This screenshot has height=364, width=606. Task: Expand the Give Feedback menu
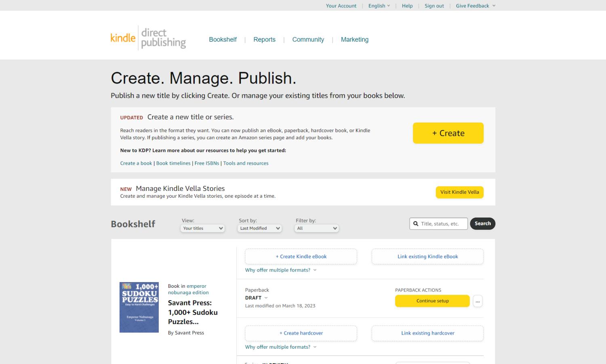(475, 6)
